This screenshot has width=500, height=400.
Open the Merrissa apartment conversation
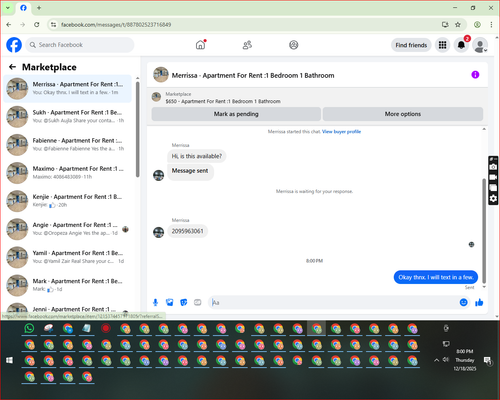[x=68, y=89]
